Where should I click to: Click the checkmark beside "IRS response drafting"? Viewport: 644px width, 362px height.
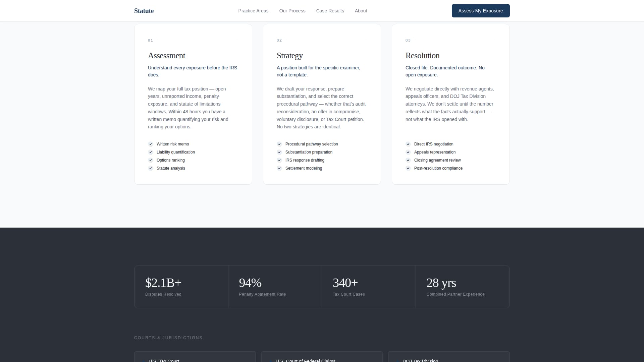(279, 160)
